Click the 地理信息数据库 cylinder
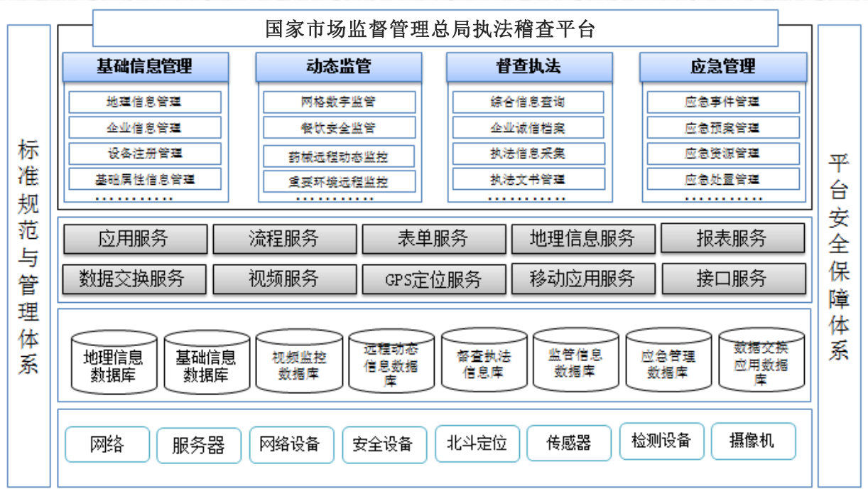Screen dimensions: 868x499 (114, 363)
